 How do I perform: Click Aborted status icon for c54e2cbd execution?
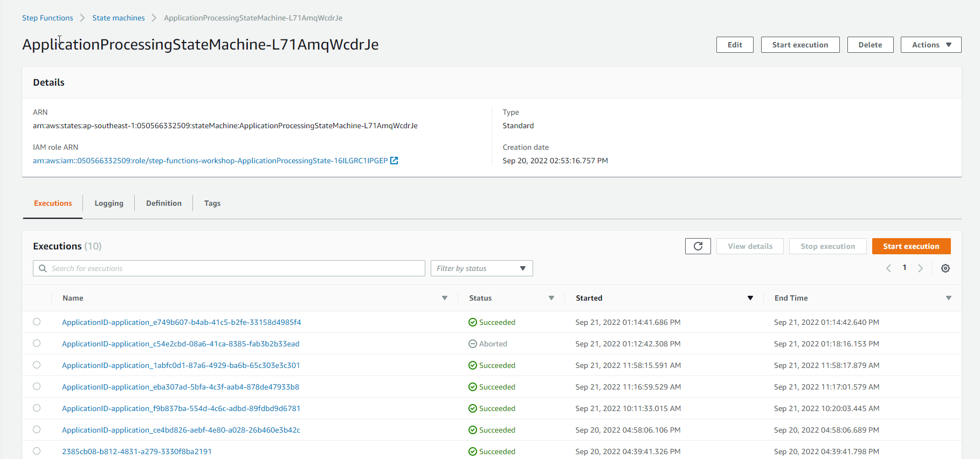[x=473, y=344]
